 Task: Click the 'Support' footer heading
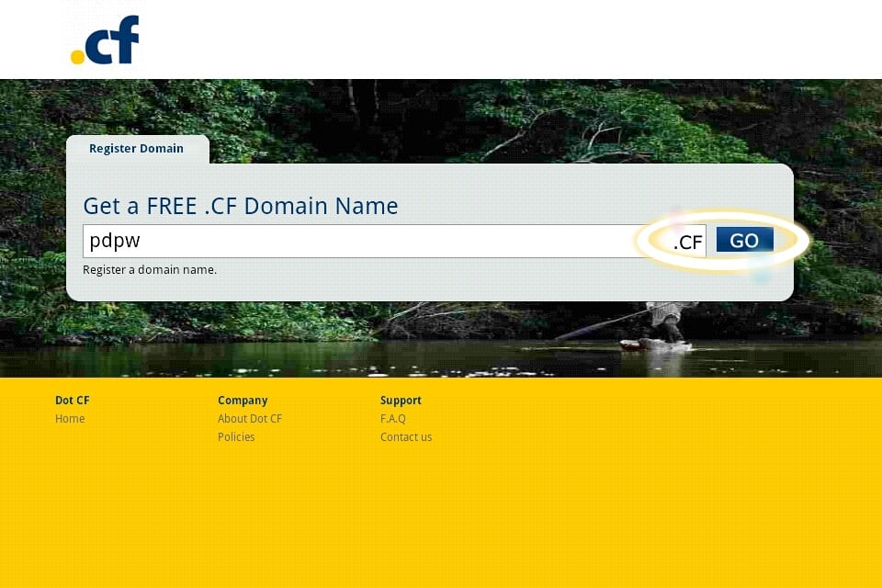[x=401, y=401]
